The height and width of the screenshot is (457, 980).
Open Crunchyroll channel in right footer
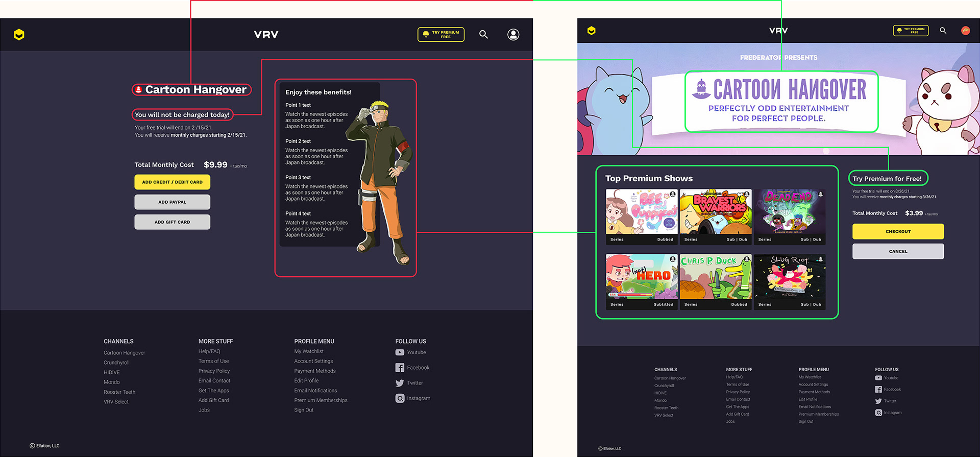pos(664,386)
